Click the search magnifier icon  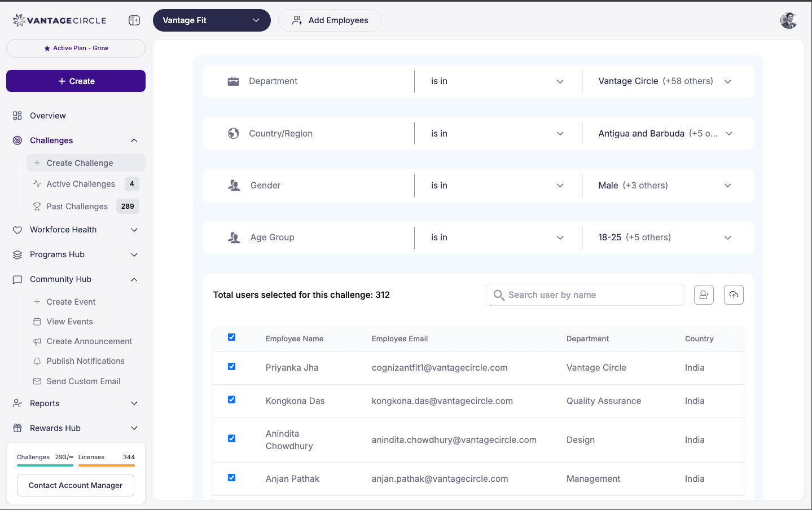click(x=499, y=295)
